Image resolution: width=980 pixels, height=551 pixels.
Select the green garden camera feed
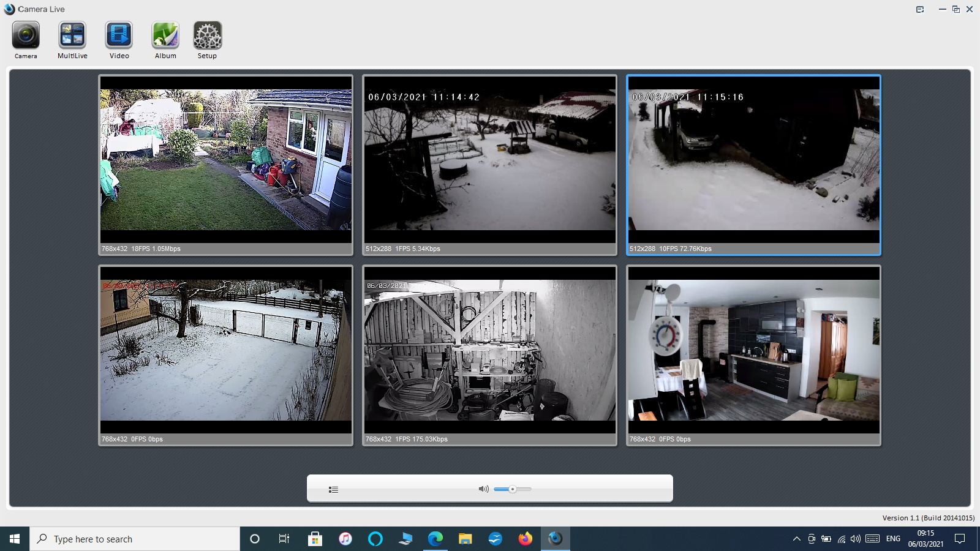(x=226, y=160)
